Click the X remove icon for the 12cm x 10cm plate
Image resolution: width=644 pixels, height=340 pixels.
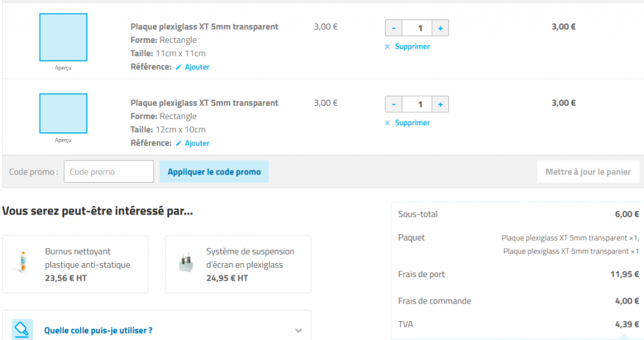coord(387,123)
